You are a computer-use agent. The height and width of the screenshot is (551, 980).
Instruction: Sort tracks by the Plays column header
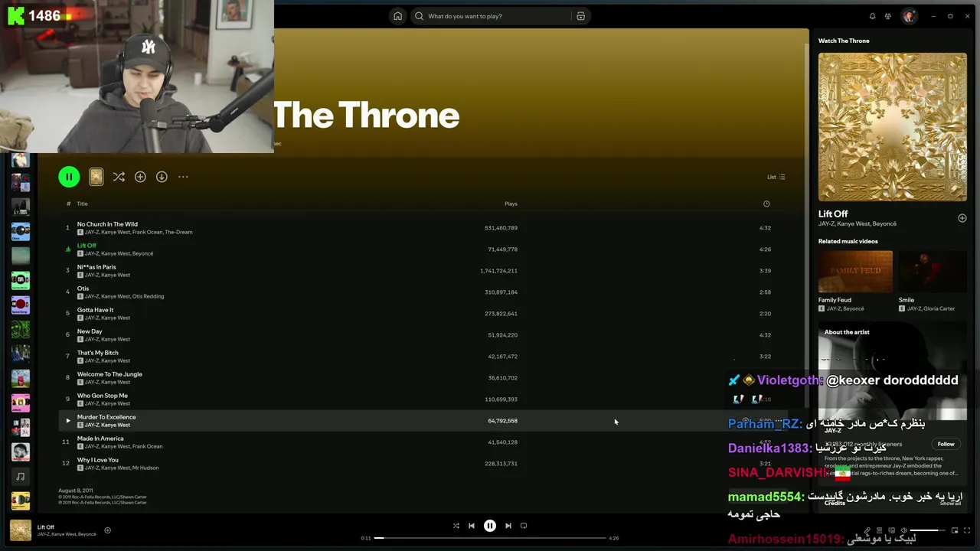pyautogui.click(x=511, y=204)
